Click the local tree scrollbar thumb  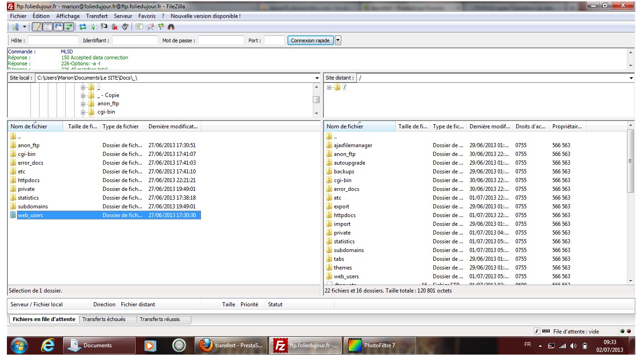pyautogui.click(x=316, y=99)
